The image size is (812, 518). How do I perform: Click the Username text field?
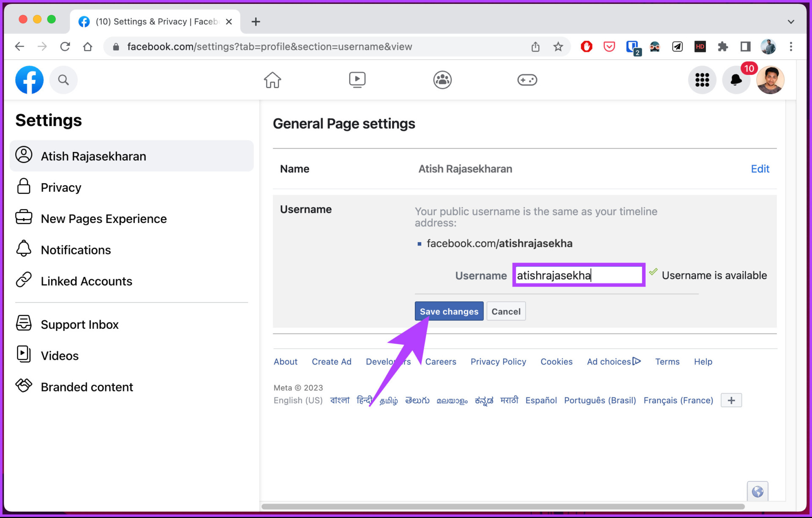tap(579, 275)
